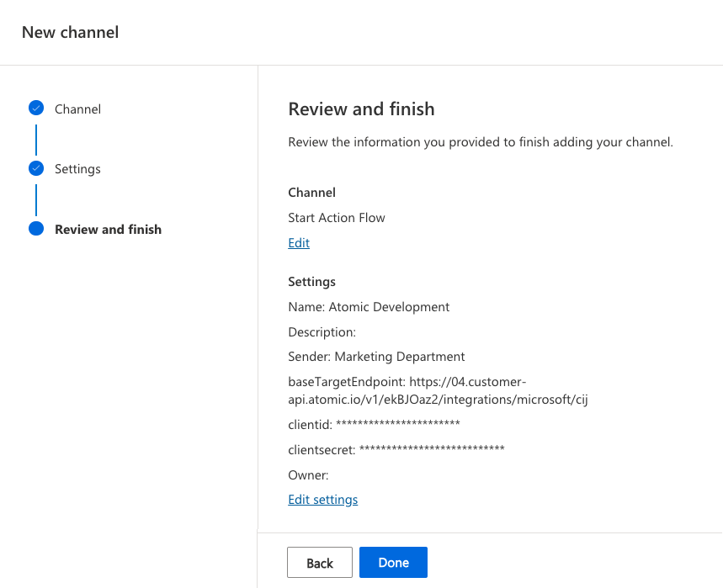Image resolution: width=723 pixels, height=588 pixels.
Task: Click the Sender: Marketing Department line
Action: coord(376,357)
